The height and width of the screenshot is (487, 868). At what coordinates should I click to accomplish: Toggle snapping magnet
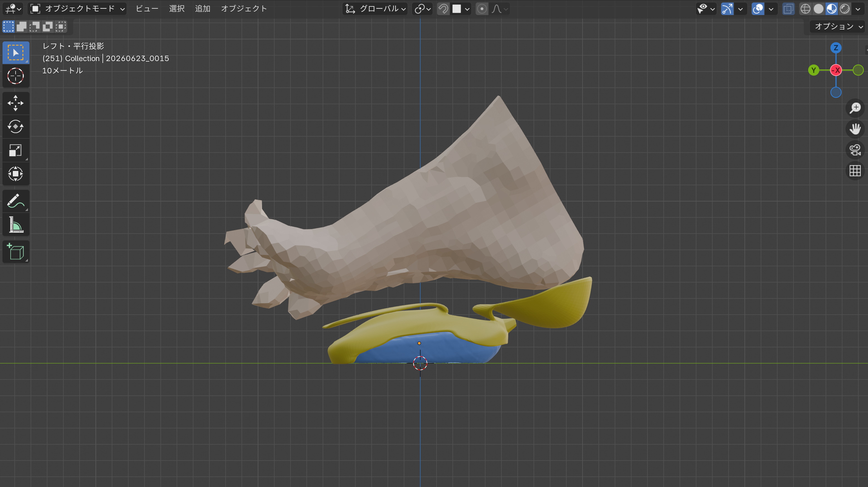pos(443,9)
